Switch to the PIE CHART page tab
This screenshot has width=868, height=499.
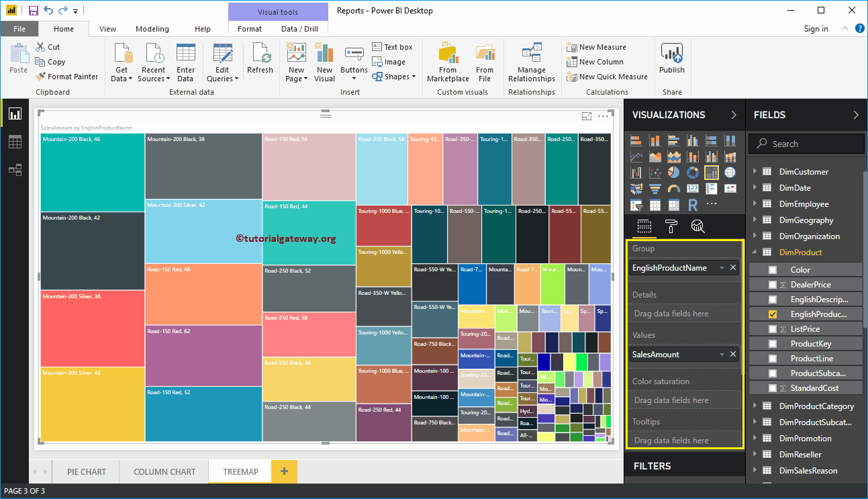tap(87, 471)
